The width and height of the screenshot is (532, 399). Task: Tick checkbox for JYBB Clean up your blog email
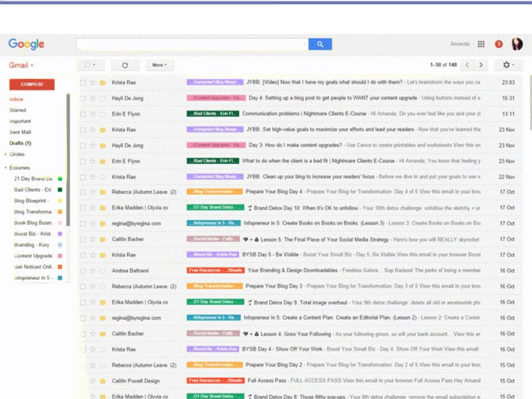(83, 177)
